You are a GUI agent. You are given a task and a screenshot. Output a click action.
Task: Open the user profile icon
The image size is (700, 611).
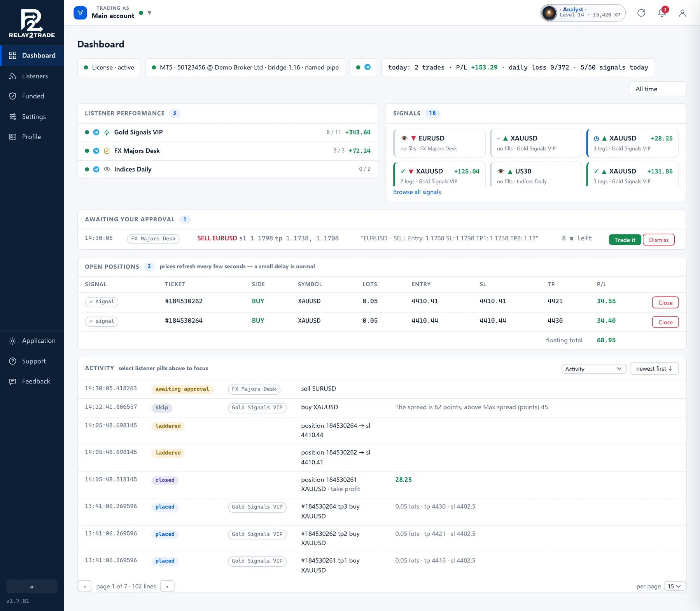click(682, 13)
